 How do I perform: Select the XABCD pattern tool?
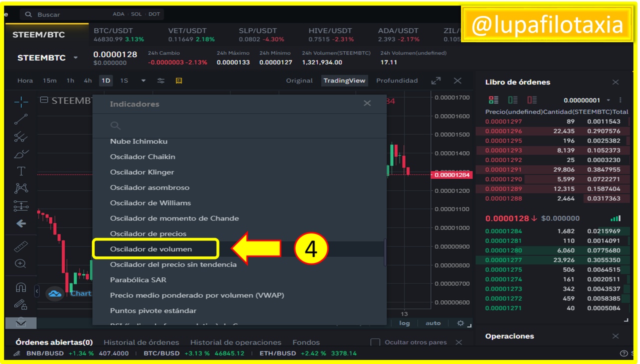pyautogui.click(x=21, y=188)
